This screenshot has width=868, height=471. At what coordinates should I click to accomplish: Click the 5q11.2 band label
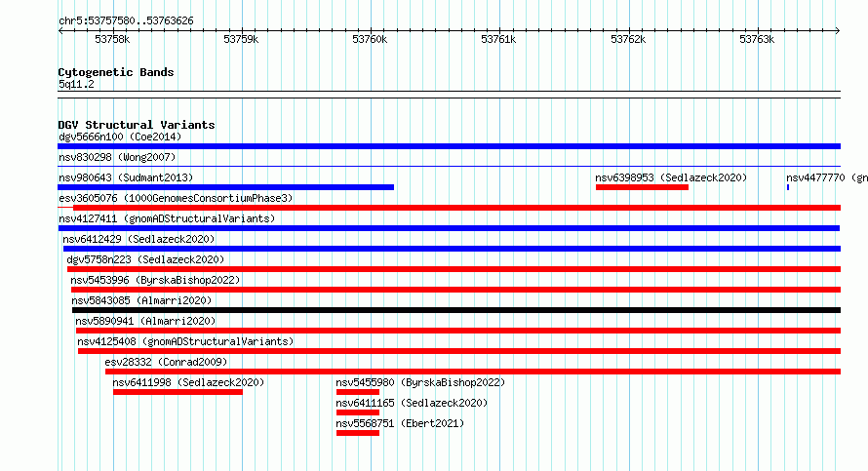[x=76, y=84]
